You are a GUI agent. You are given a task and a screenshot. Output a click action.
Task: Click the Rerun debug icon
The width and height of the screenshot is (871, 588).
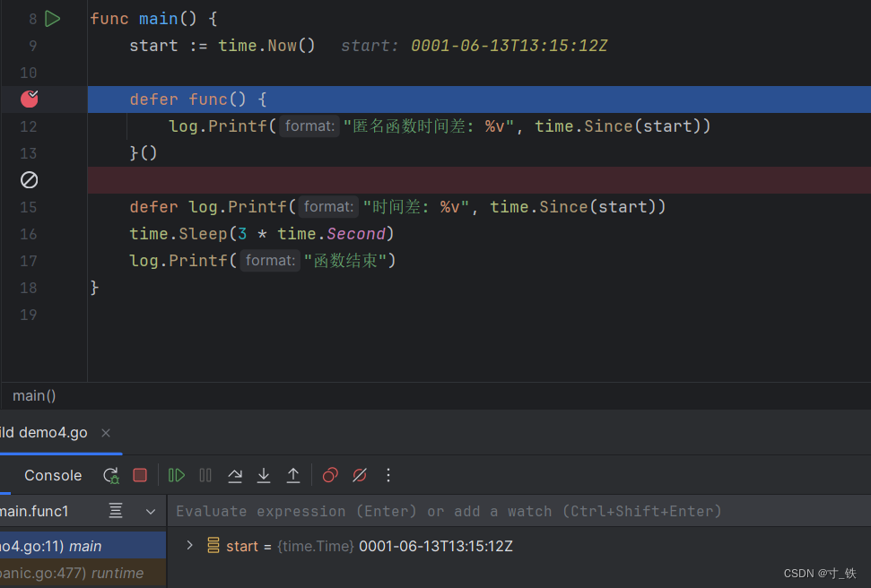coord(110,475)
